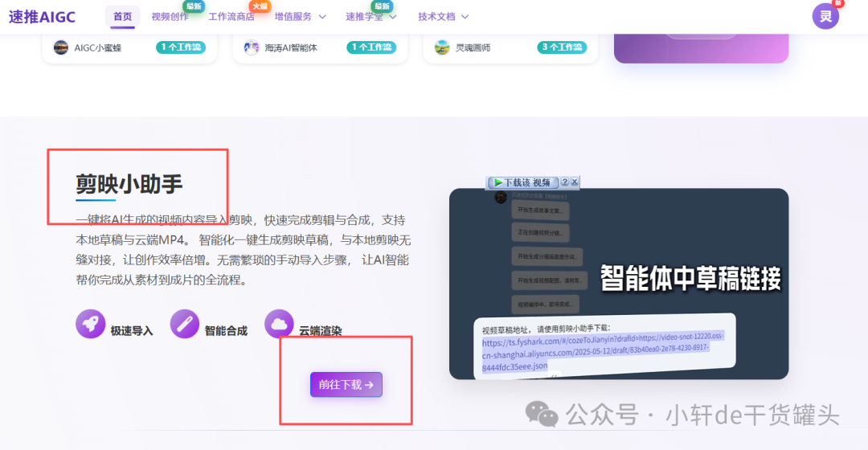
Task: Select the 灵魂画师 author name
Action: [x=473, y=47]
